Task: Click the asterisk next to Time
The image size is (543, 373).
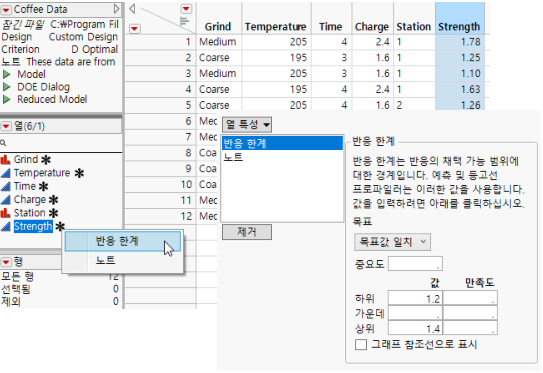Action: tap(43, 187)
